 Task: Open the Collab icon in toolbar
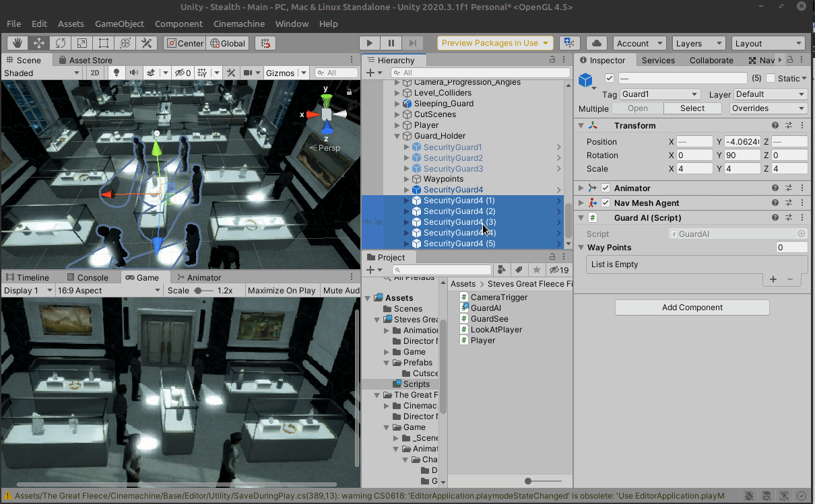coord(569,43)
